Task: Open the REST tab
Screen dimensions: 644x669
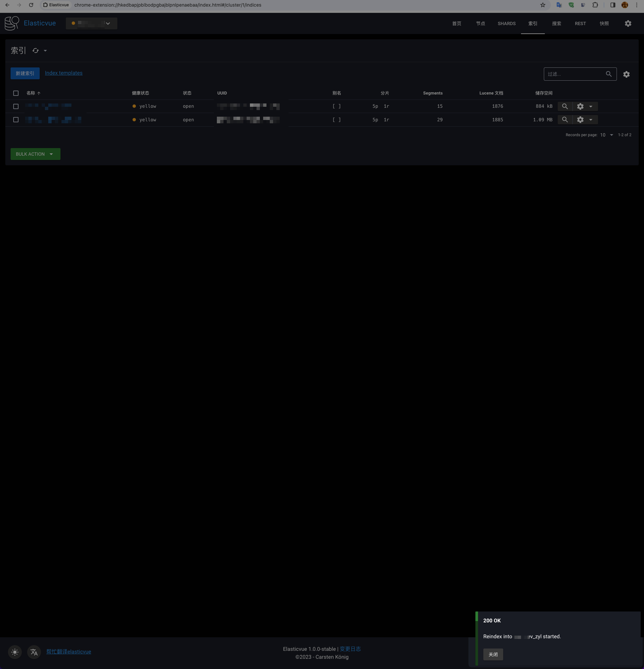Action: pyautogui.click(x=580, y=23)
